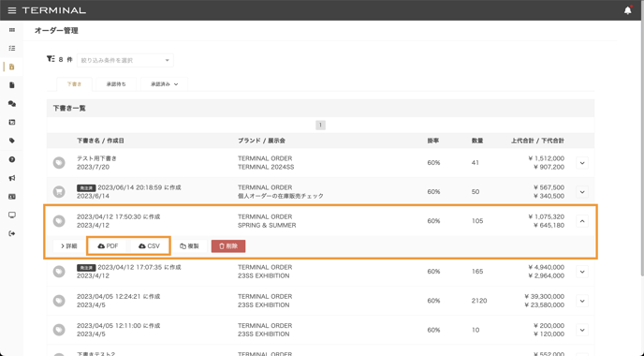Collapse the SPRING & SUMMER draft row
Image resolution: width=644 pixels, height=356 pixels.
(582, 221)
